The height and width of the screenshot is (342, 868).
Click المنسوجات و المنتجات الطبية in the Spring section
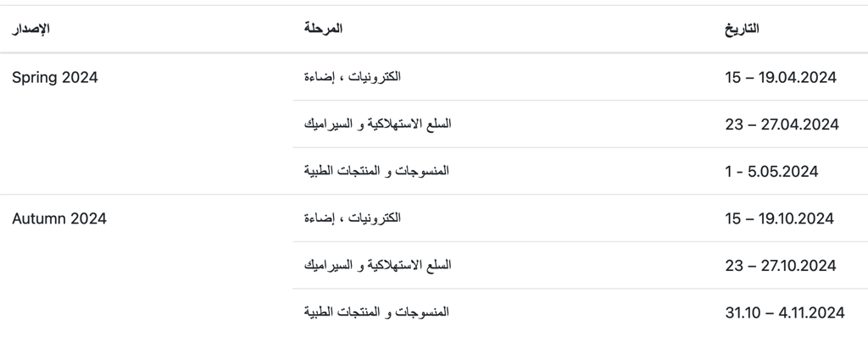point(376,172)
